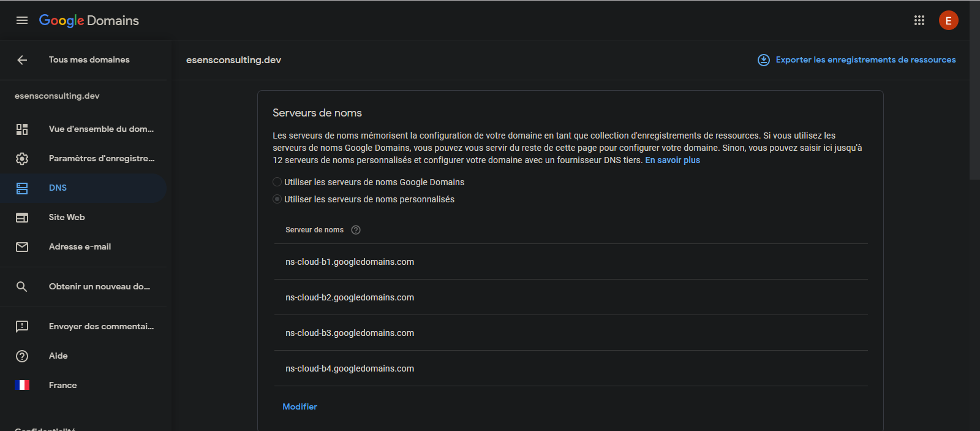Click the domain overview dashboard icon
This screenshot has height=431, width=980.
coord(22,129)
